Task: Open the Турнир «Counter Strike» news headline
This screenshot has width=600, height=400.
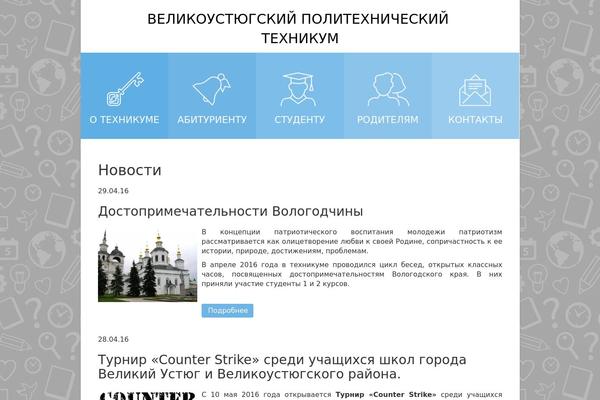Action: pyautogui.click(x=282, y=367)
